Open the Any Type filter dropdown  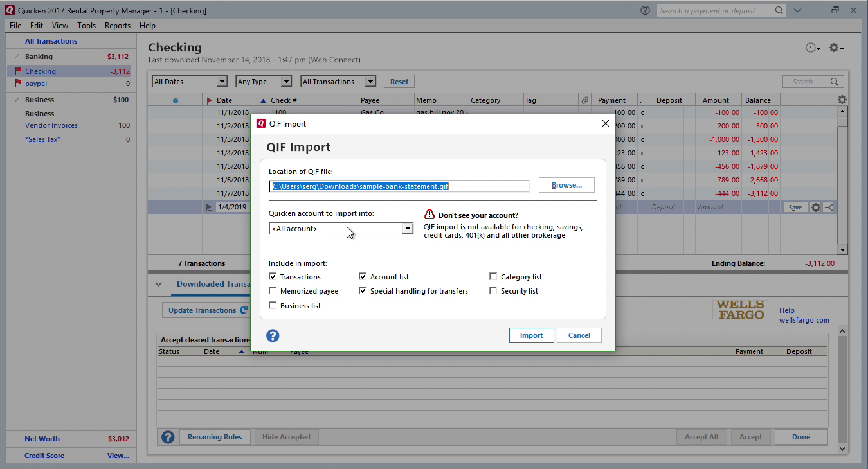pos(264,82)
